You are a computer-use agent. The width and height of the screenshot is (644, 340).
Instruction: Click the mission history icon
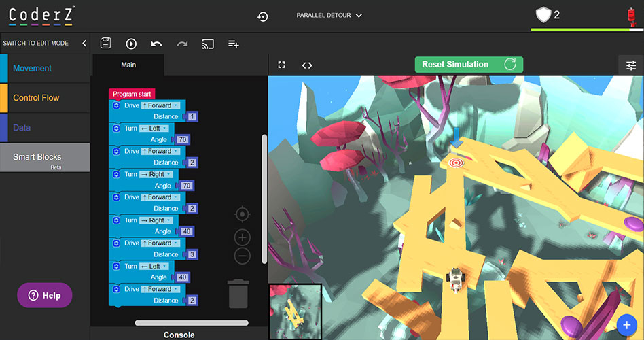click(263, 16)
